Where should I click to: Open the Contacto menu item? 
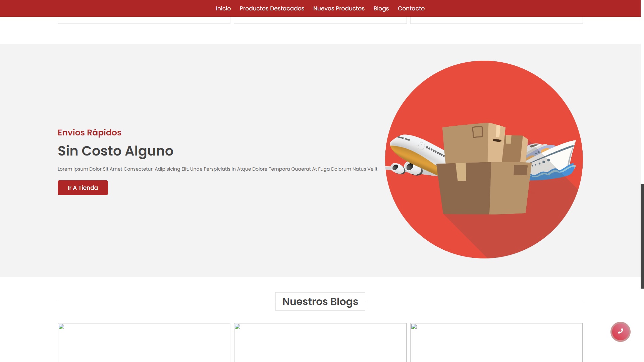coord(411,8)
